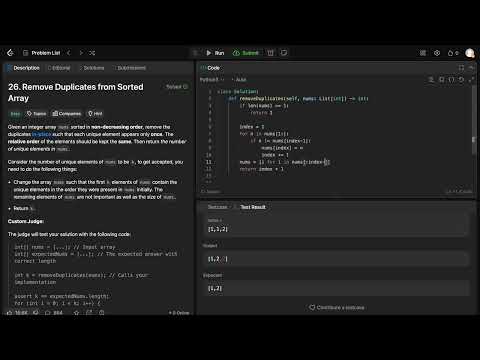The height and width of the screenshot is (360, 480).
Task: Click the problem title heading
Action: click(76, 92)
